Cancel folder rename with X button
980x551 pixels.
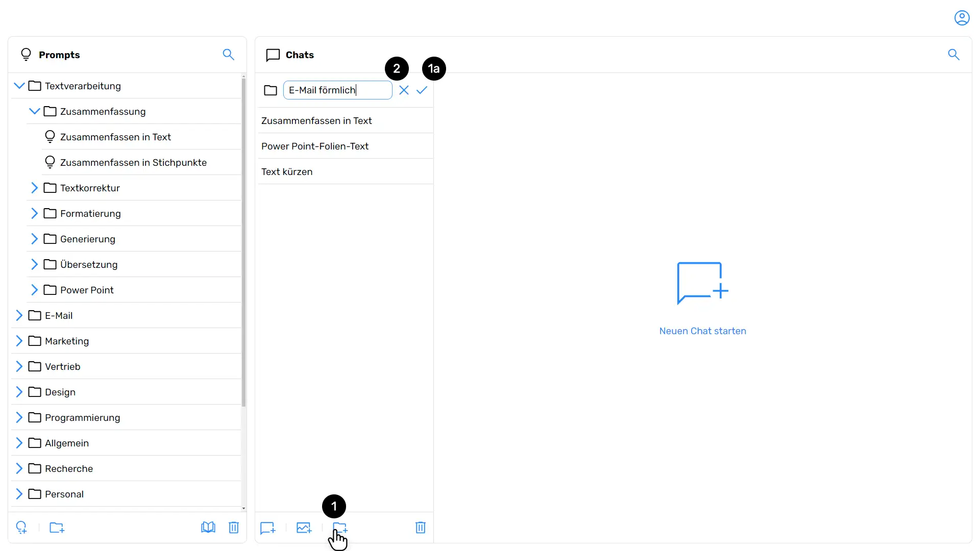404,90
